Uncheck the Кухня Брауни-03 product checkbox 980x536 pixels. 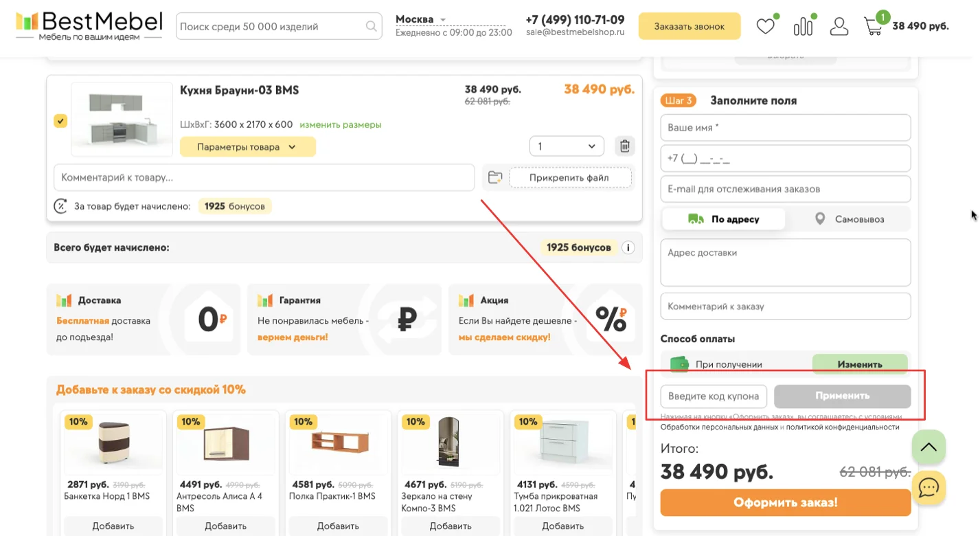[x=60, y=120]
